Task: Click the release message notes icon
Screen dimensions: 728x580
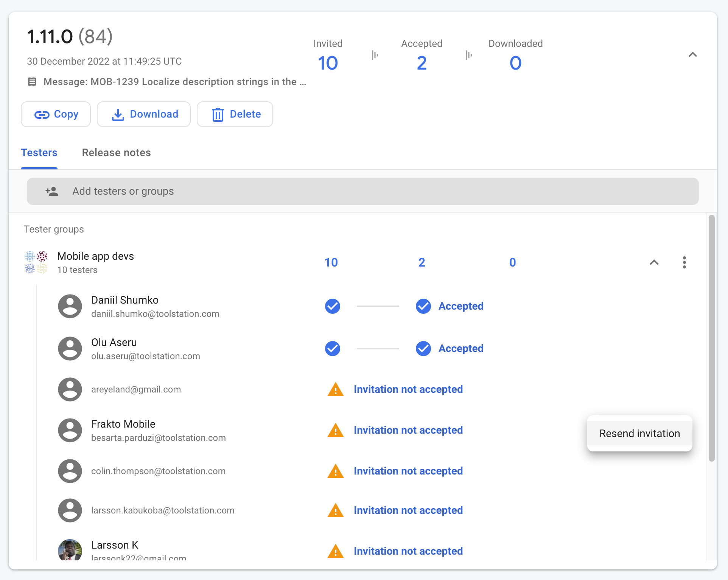Action: [x=32, y=82]
